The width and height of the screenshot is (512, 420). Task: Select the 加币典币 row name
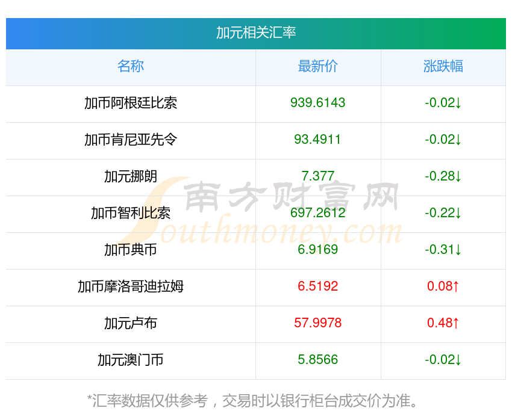131,250
